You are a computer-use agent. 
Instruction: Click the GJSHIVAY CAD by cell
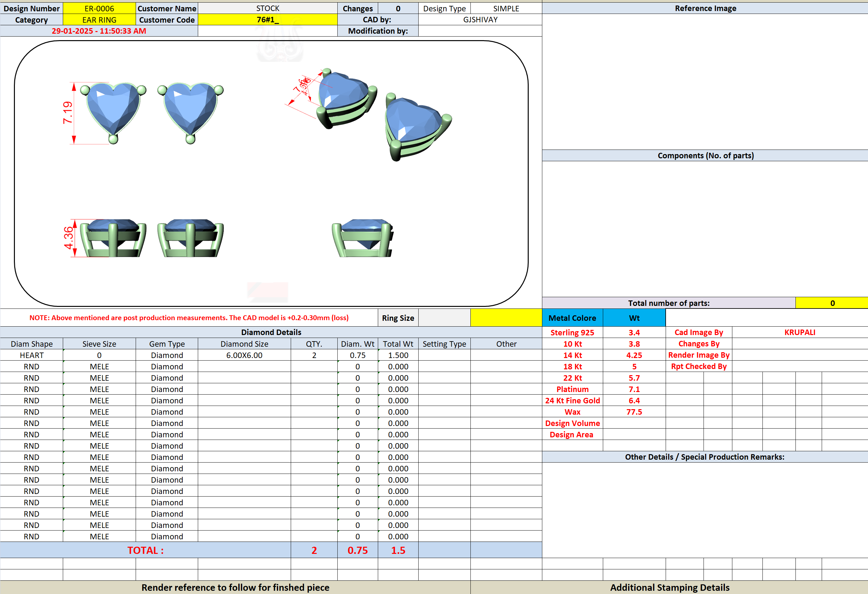point(480,20)
